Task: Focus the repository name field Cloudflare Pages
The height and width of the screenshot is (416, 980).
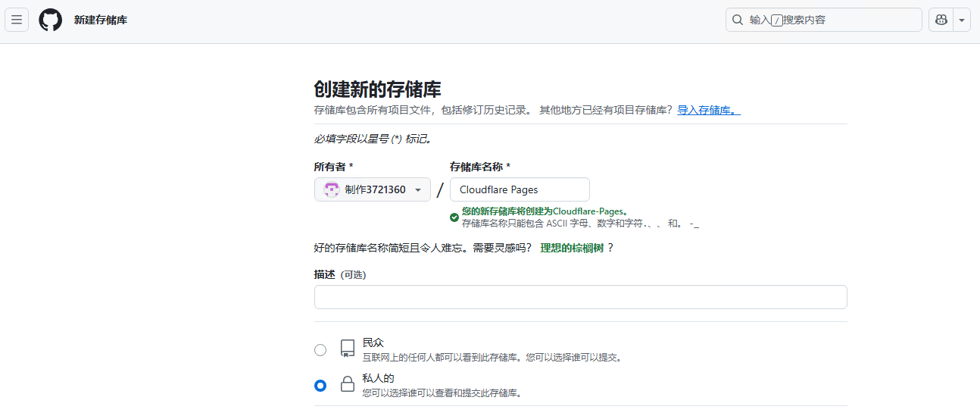Action: [520, 190]
